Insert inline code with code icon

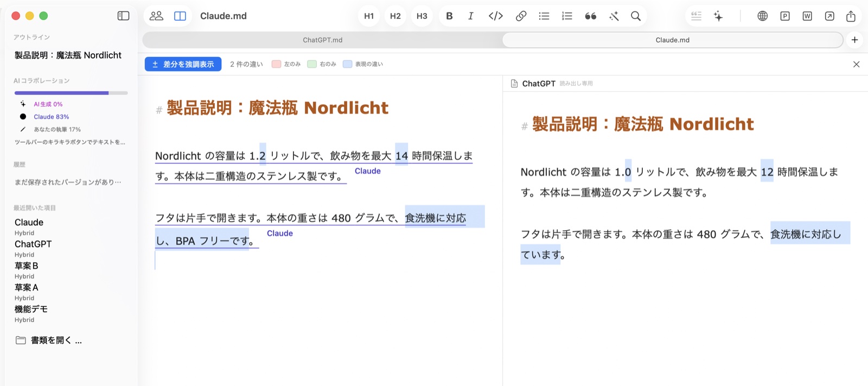[496, 16]
